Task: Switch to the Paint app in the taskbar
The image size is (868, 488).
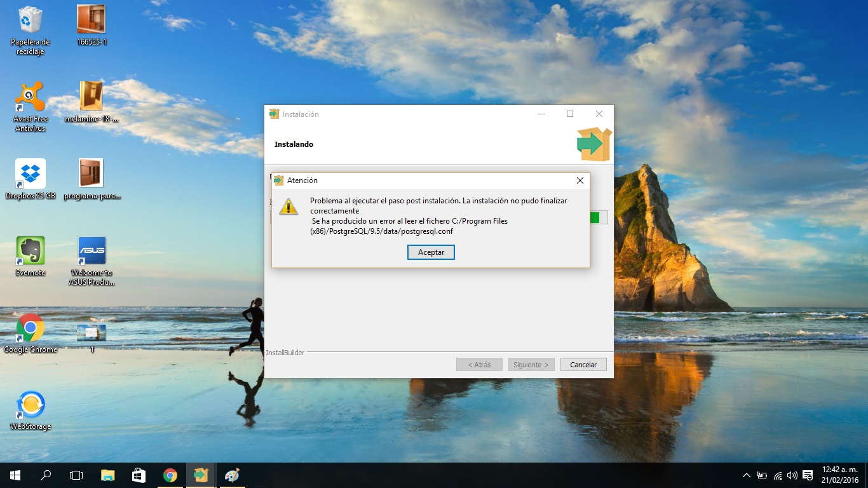Action: (232, 475)
